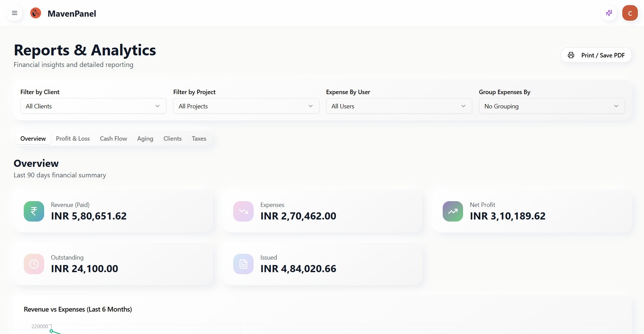Open the Filter by Client dropdown
The width and height of the screenshot is (644, 334).
coord(93,106)
